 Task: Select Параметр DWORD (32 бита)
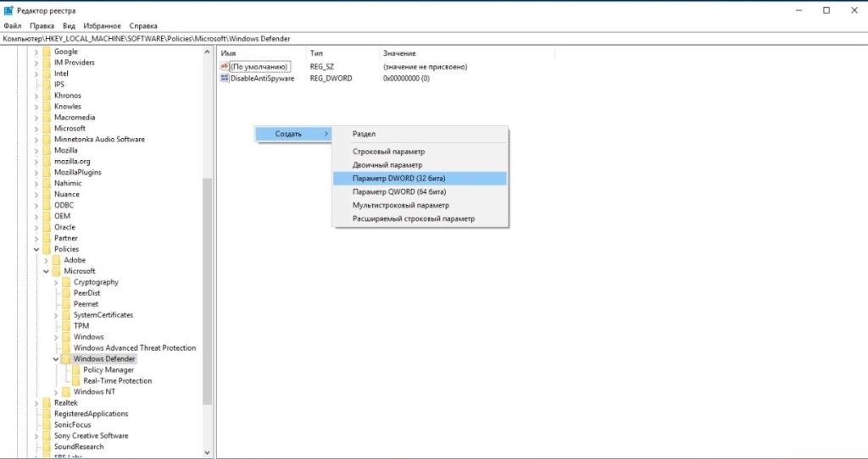pos(420,178)
